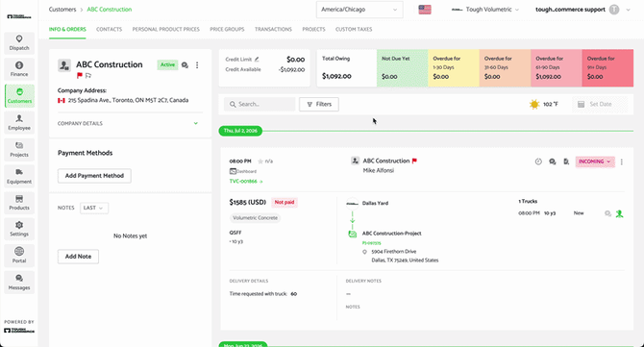This screenshot has width=644, height=347.
Task: Open Messages from the sidebar
Action: coord(19,283)
